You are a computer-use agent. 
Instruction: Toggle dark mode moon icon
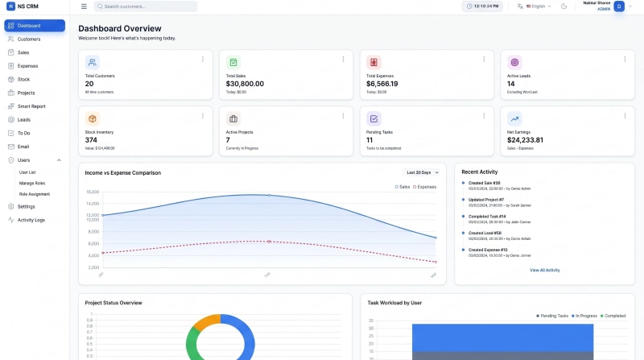[564, 6]
